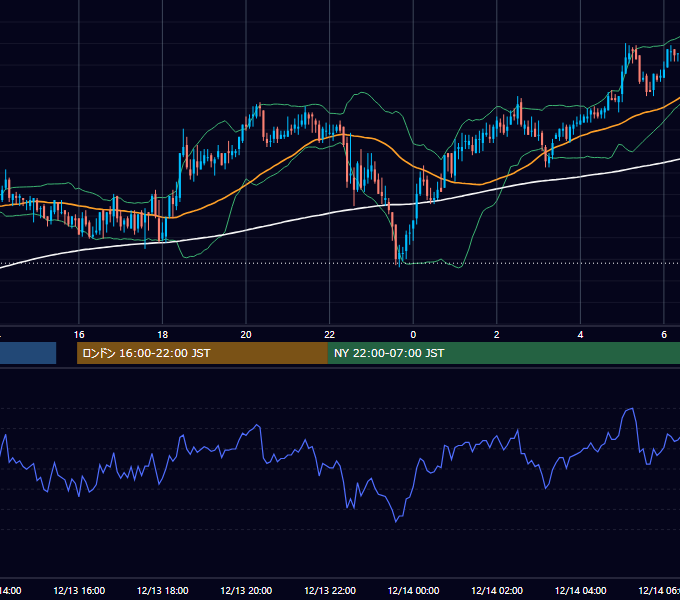Select the London 16:00-22:00 JST session bar
The image size is (680, 600).
click(x=202, y=353)
